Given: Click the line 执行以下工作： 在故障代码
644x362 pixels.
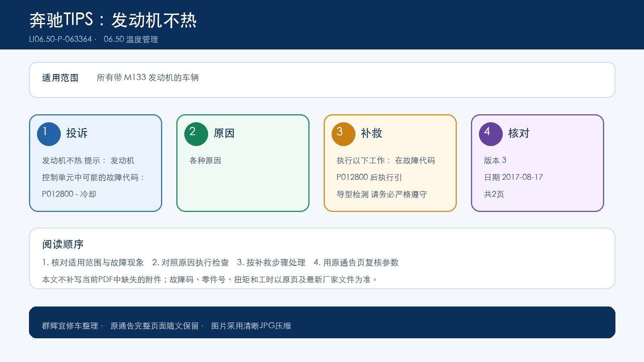Looking at the screenshot, I should [386, 160].
